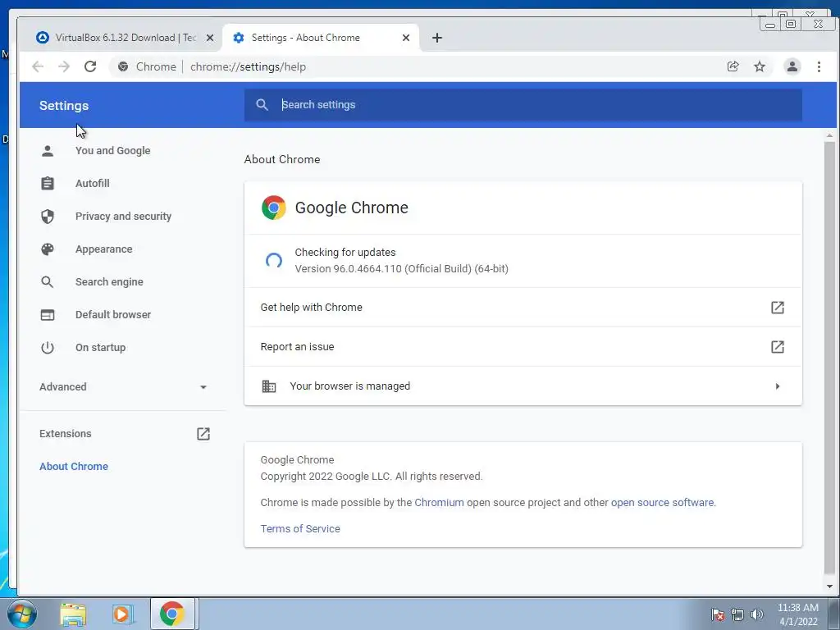This screenshot has height=630, width=840.
Task: Click the Show desktop button on taskbar
Action: (834, 614)
